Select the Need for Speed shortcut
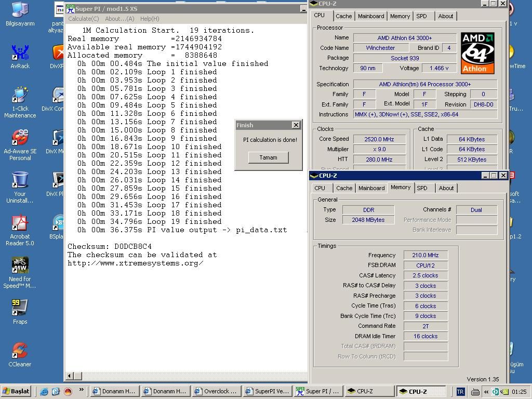The height and width of the screenshot is (399, 532). click(20, 273)
